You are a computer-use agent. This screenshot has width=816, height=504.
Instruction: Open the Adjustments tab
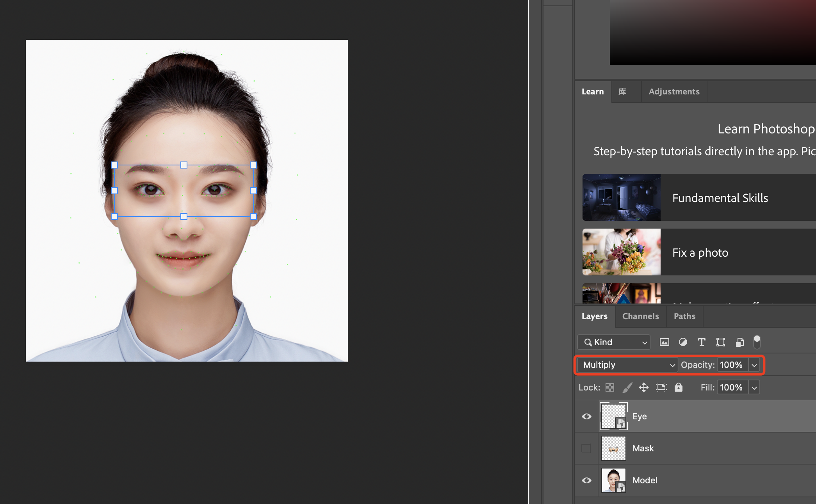(x=674, y=92)
